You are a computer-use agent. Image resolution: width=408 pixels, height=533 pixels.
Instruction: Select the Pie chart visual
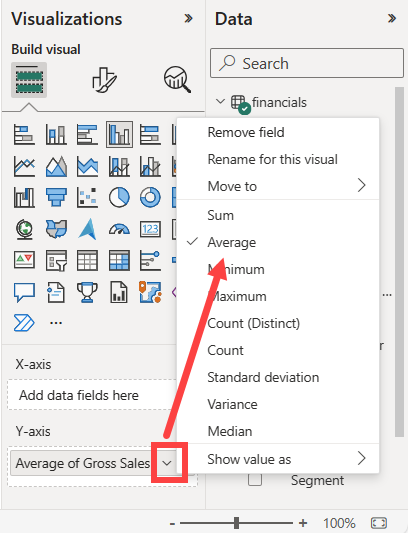pyautogui.click(x=119, y=197)
